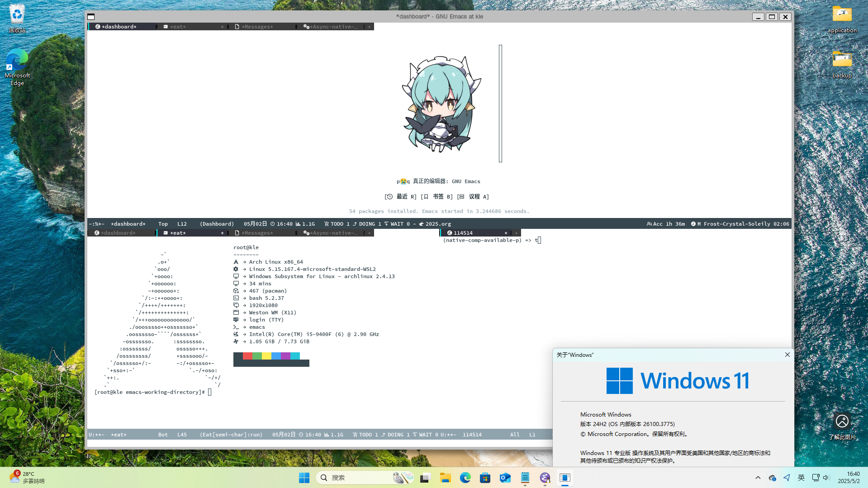Viewport: 868px width, 488px height.
Task: Add a new tab with the plus in the top tab line
Action: 370,27
